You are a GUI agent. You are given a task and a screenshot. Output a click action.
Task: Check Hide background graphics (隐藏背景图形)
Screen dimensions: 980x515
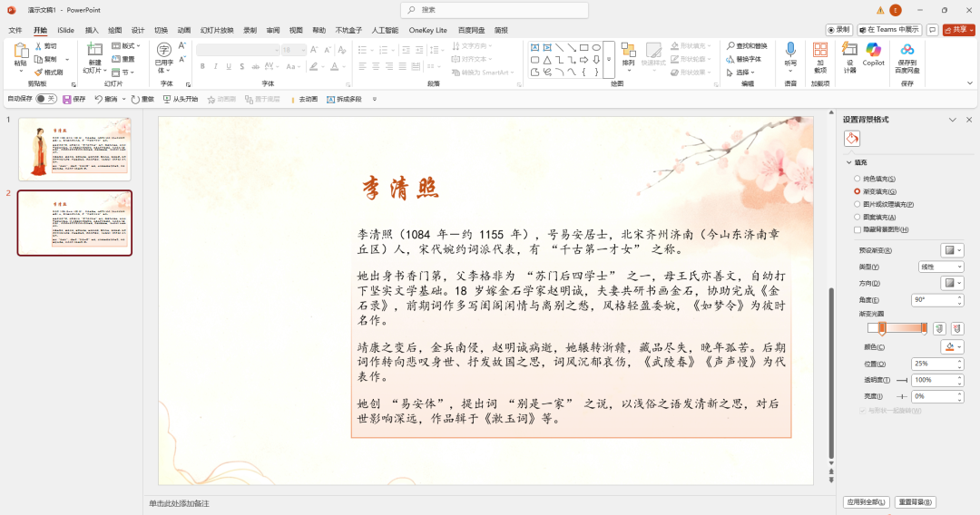tap(857, 229)
